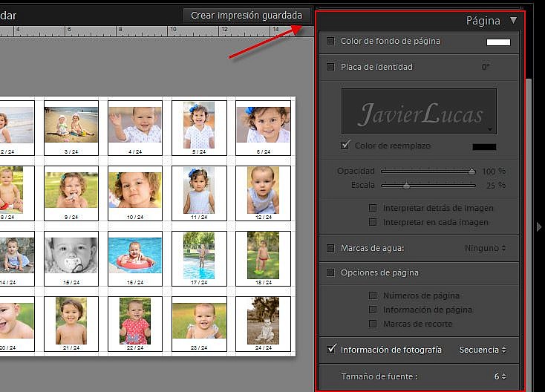Open the black Color de reemplazo swatch
The width and height of the screenshot is (545, 392).
pyautogui.click(x=484, y=147)
